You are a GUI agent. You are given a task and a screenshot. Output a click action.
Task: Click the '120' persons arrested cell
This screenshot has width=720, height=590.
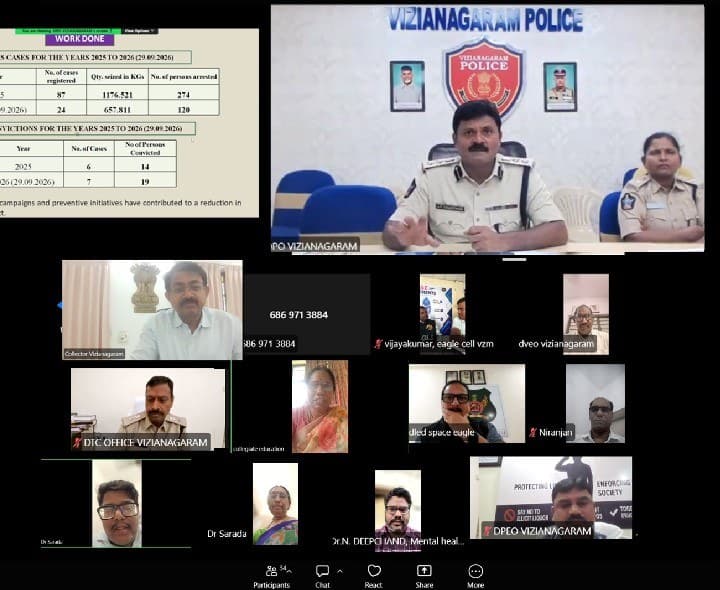pos(184,110)
